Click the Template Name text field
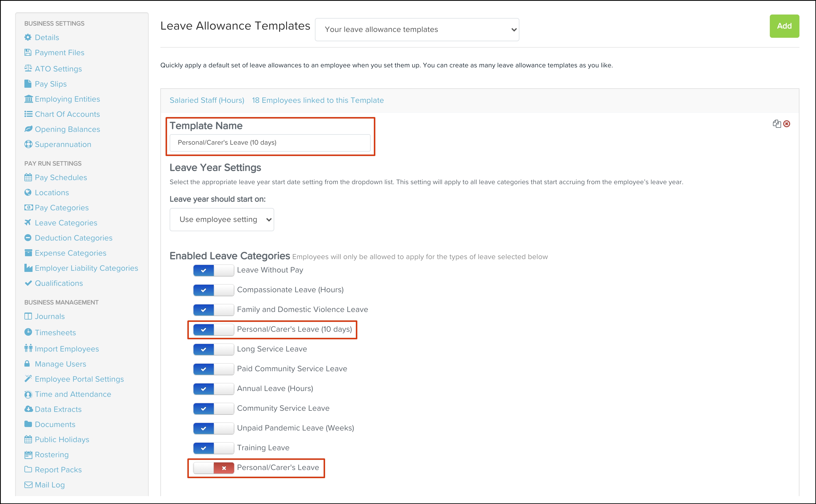 click(270, 143)
